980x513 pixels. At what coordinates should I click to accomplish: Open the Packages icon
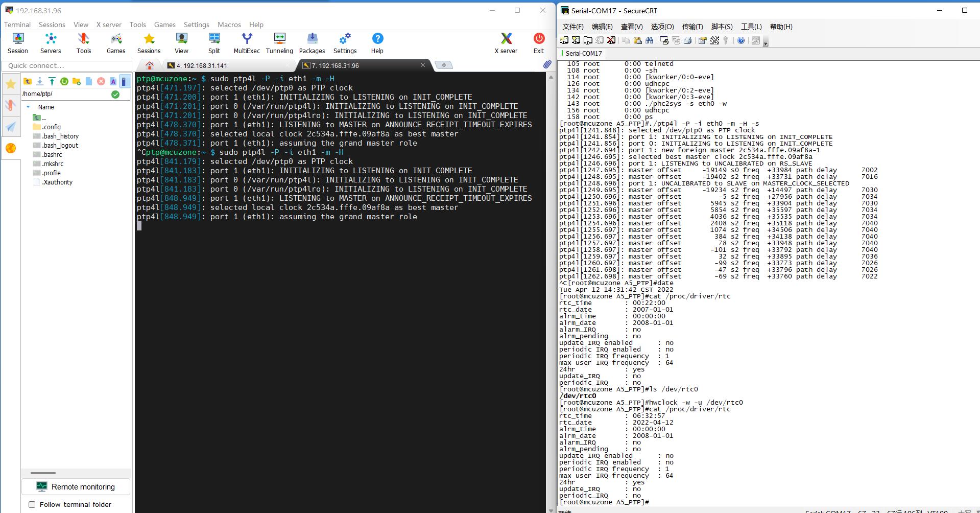click(x=312, y=43)
